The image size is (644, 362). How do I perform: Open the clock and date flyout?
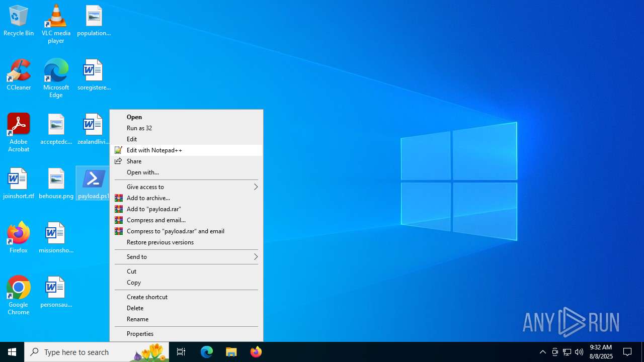[x=601, y=352]
